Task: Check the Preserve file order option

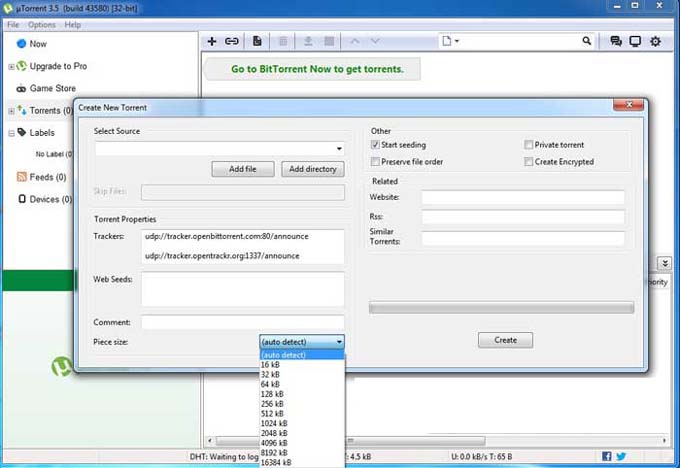Action: [x=375, y=161]
